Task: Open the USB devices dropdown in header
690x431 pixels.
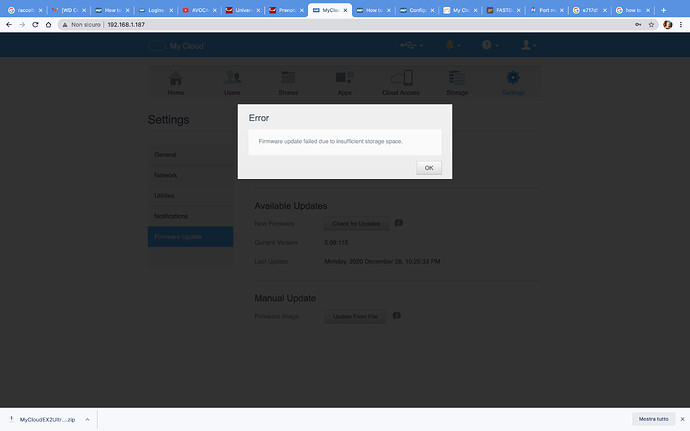Action: tap(411, 45)
